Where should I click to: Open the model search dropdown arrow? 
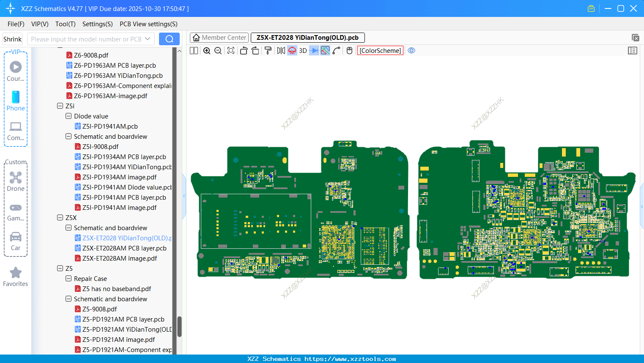pos(148,39)
